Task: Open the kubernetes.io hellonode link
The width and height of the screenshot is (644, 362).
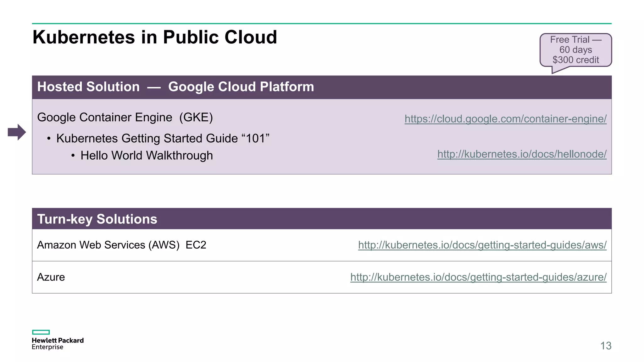Action: coord(522,154)
